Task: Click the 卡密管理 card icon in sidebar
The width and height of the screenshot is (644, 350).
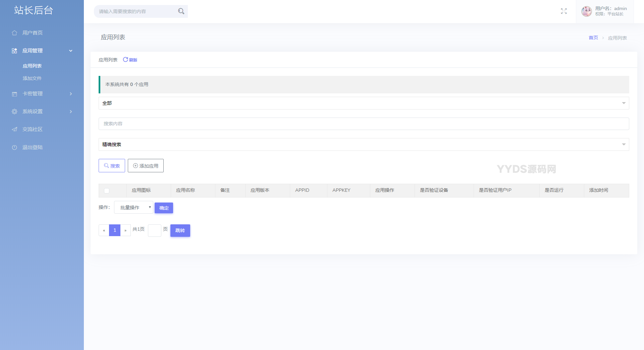Action: tap(14, 94)
